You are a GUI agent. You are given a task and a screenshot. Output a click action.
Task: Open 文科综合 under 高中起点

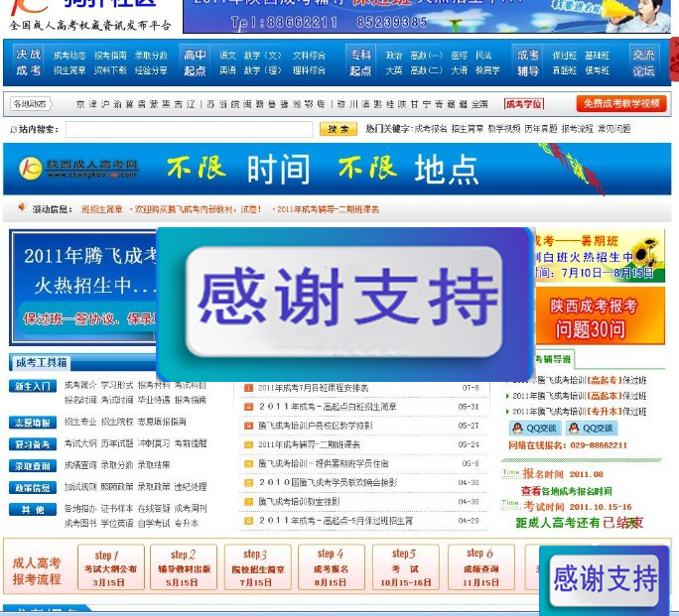point(309,56)
